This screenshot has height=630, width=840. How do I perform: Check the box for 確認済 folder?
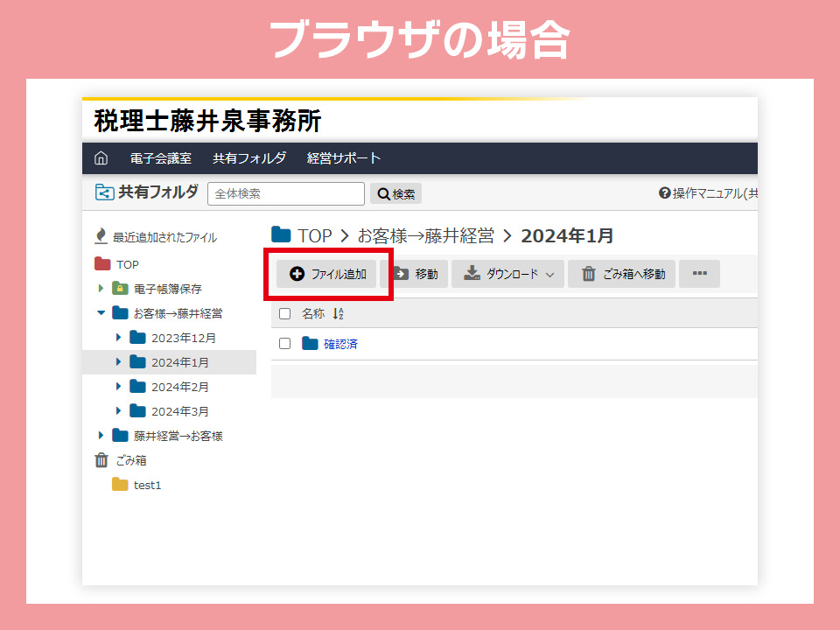pyautogui.click(x=284, y=344)
